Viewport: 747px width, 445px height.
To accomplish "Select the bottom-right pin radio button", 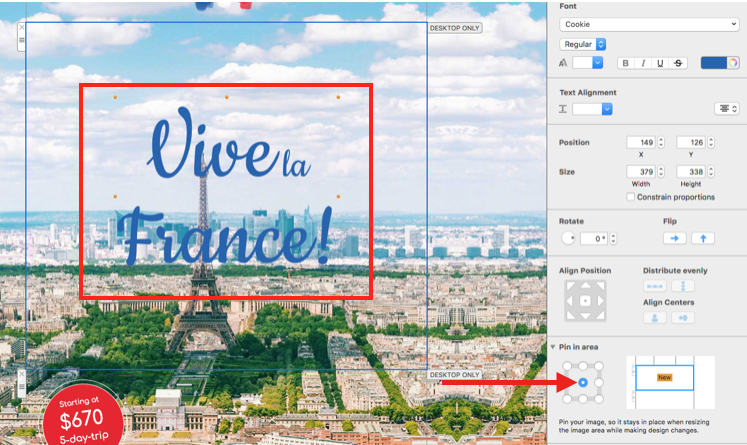I will (x=599, y=399).
